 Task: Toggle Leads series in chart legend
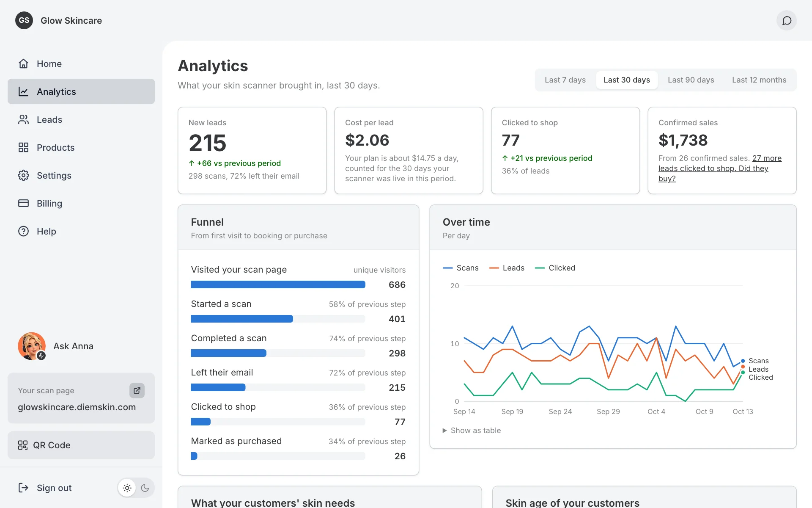pos(507,268)
